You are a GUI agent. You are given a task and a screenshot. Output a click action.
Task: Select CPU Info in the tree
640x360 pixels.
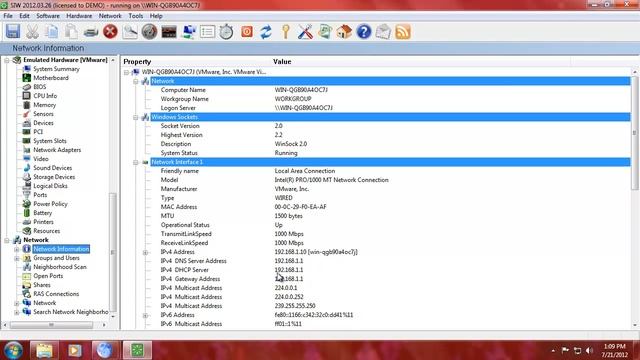click(45, 96)
